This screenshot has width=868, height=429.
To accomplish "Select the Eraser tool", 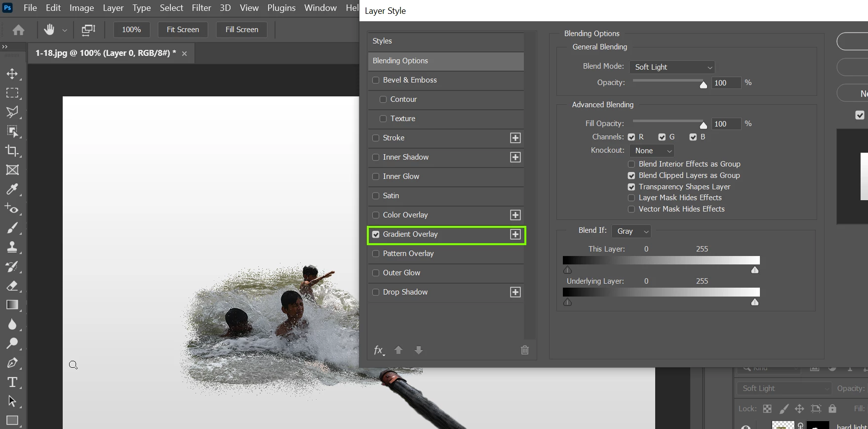I will (12, 286).
